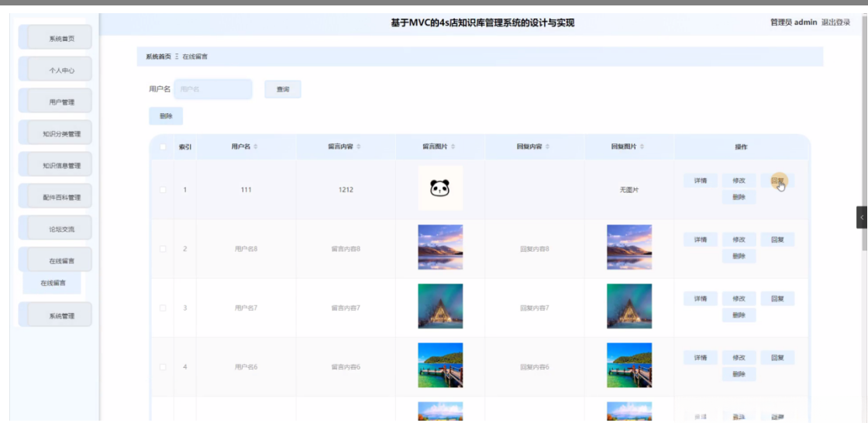This screenshot has height=423, width=868.
Task: Click 删除 button for user 111 row
Action: [739, 197]
